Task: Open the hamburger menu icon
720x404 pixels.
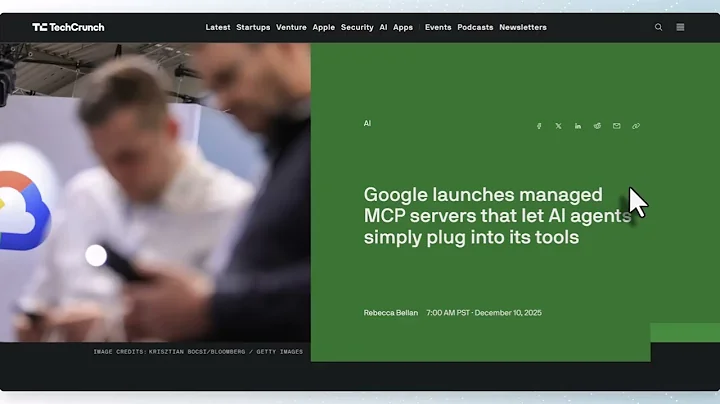Action: pos(681,28)
